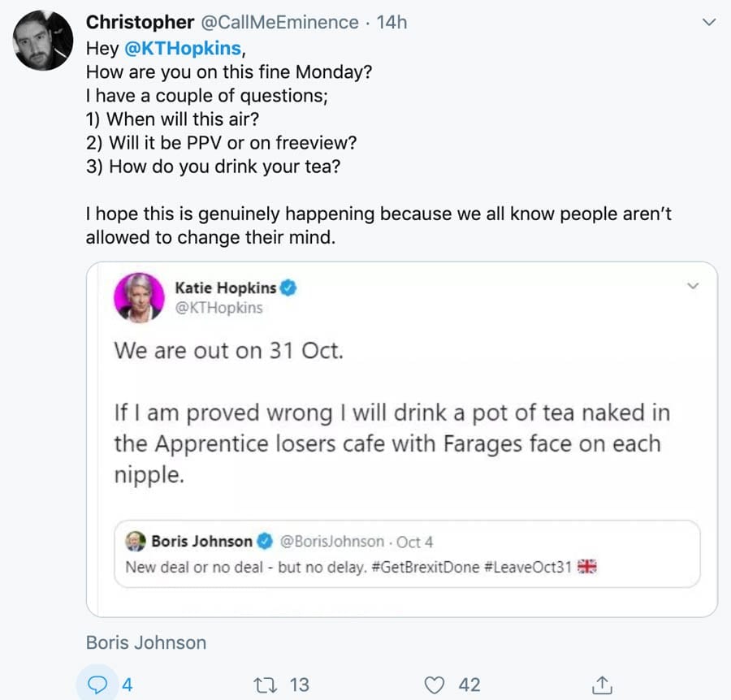This screenshot has height=700, width=731.
Task: Open the share tweet icon
Action: coord(602,685)
